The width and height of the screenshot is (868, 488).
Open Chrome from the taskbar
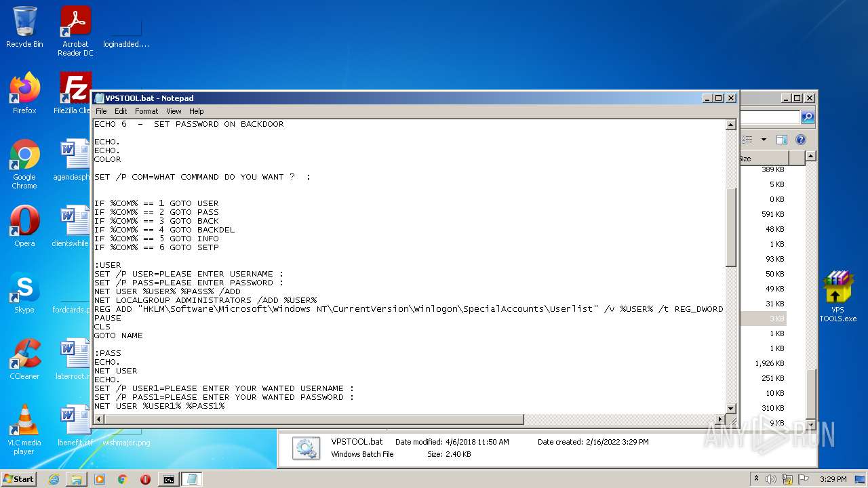[x=122, y=479]
